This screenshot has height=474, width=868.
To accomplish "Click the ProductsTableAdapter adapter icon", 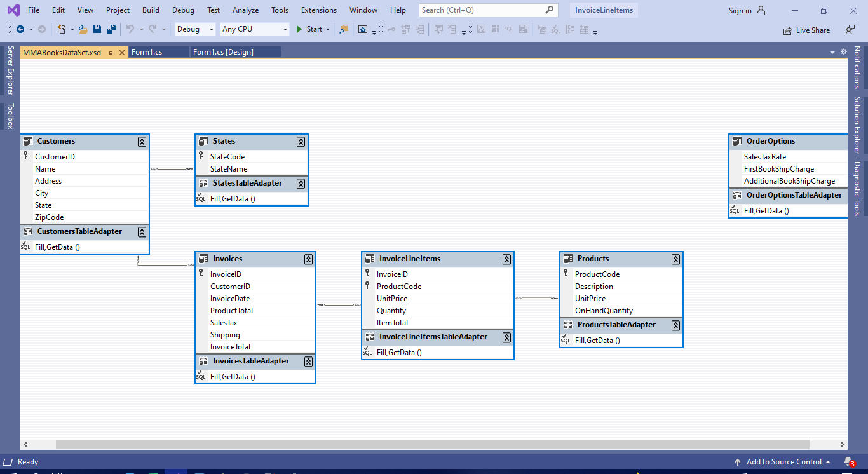I will coord(567,325).
